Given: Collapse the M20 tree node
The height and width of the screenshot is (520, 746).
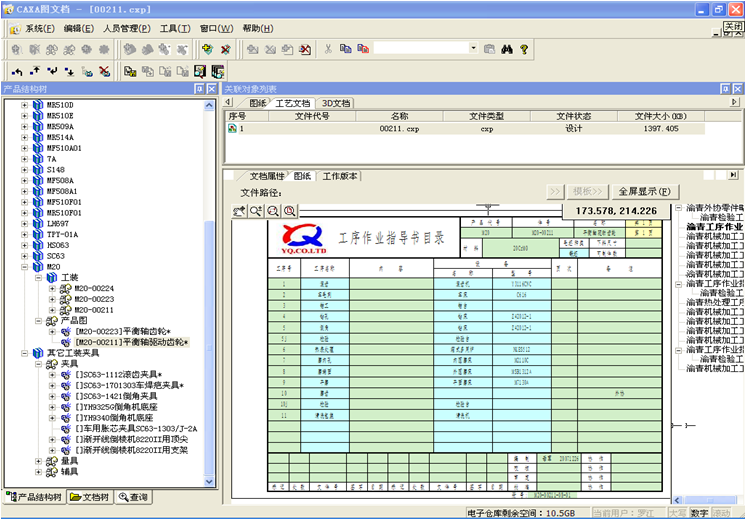Looking at the screenshot, I should 24,267.
